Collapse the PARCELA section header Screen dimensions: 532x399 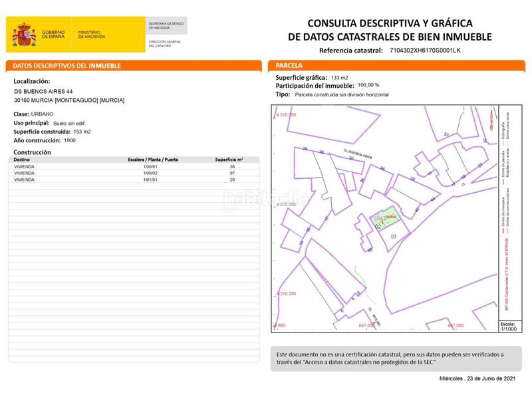coord(286,65)
